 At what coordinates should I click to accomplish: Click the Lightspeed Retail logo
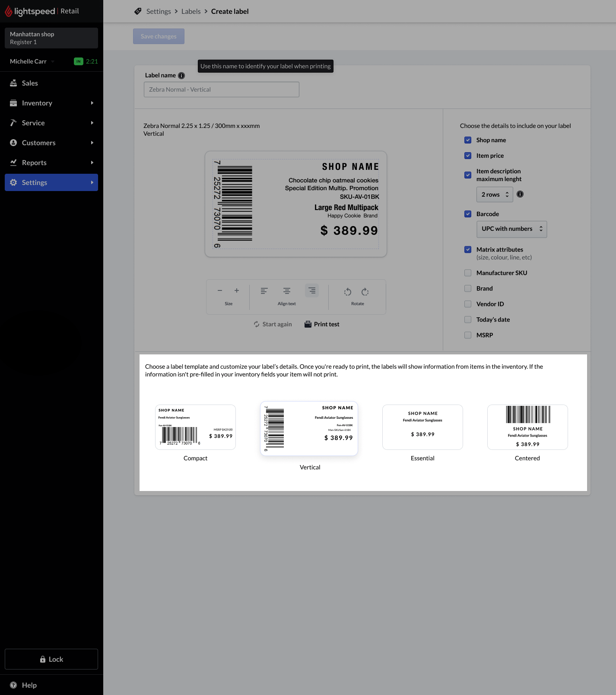coord(42,11)
